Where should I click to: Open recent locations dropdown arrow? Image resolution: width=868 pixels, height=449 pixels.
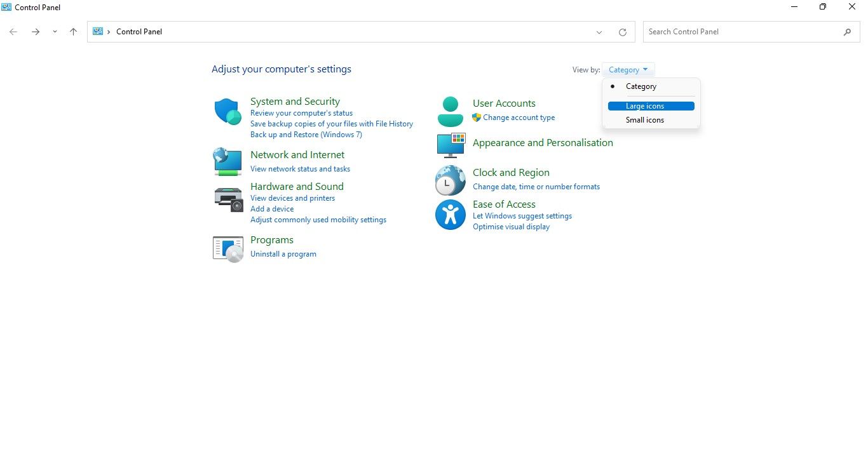[55, 32]
